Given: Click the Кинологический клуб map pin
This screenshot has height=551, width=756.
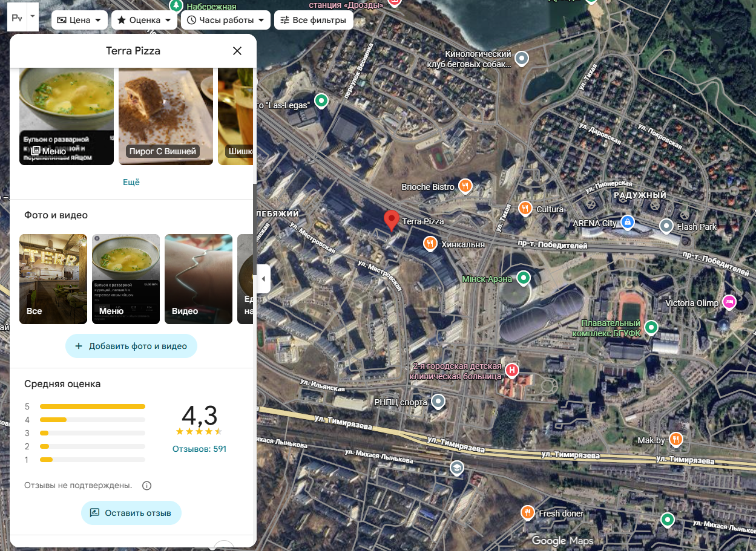Looking at the screenshot, I should click(x=522, y=59).
